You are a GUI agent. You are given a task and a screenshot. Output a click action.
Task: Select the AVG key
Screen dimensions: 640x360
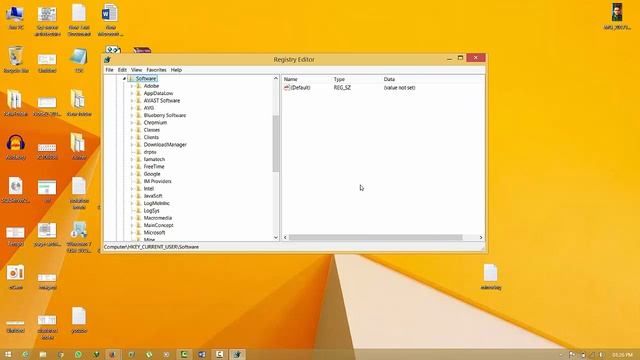click(149, 108)
